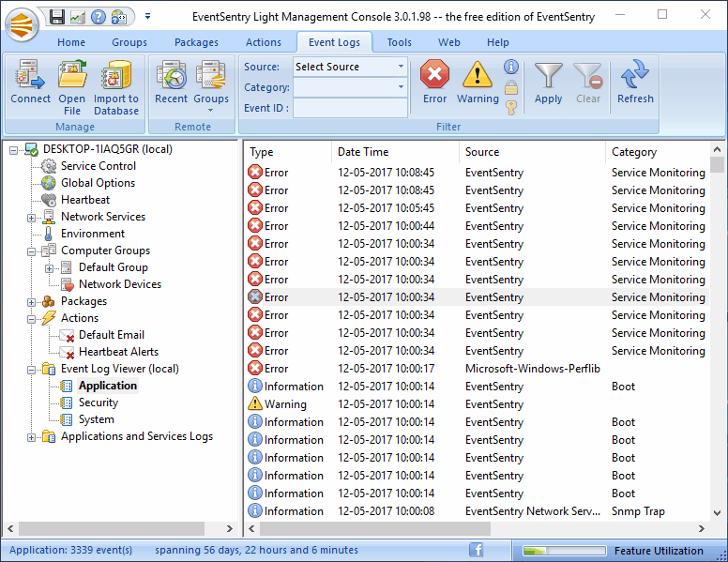This screenshot has width=728, height=562.
Task: Select Network Devices in the tree
Action: [x=120, y=284]
